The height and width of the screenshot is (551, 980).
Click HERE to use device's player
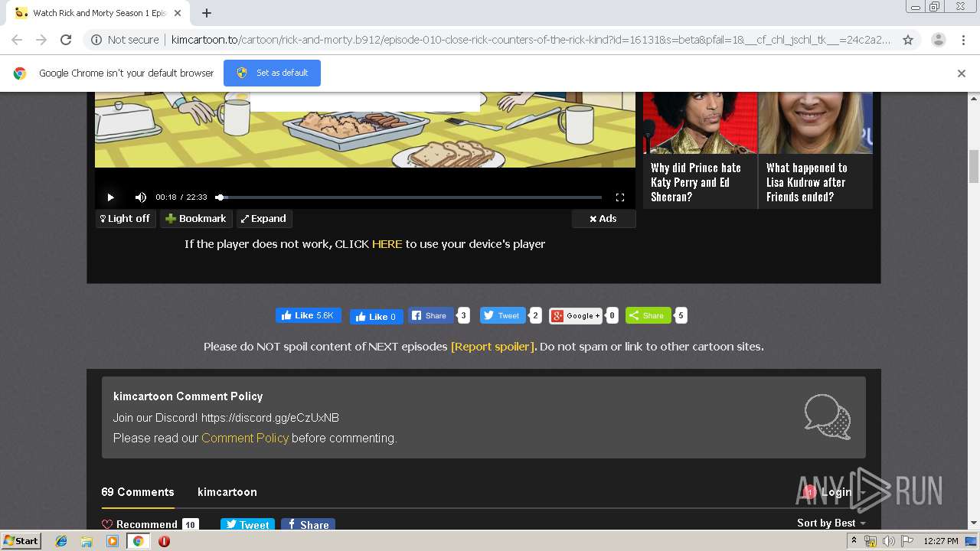coord(387,244)
